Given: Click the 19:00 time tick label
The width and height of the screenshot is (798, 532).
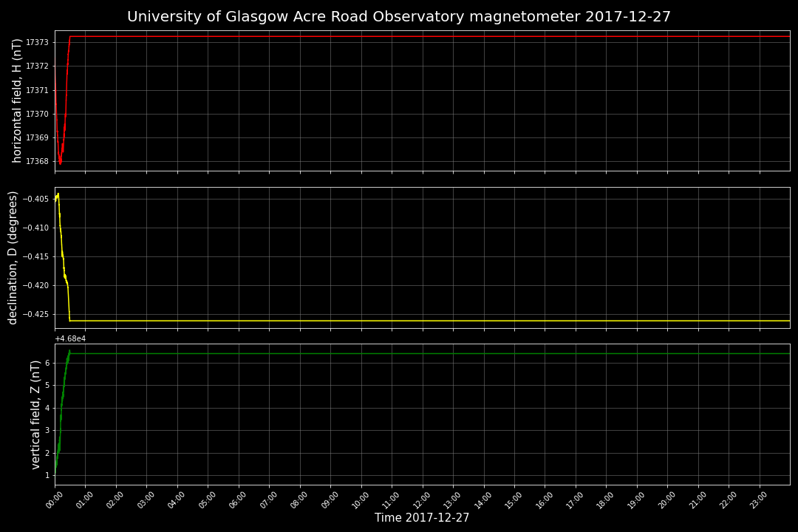Looking at the screenshot, I should pyautogui.click(x=636, y=500).
